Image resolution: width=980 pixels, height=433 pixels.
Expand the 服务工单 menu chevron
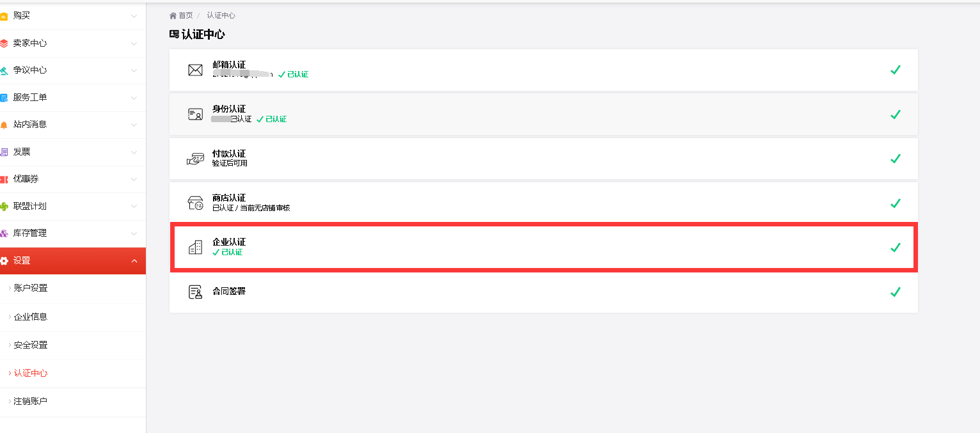tap(134, 98)
